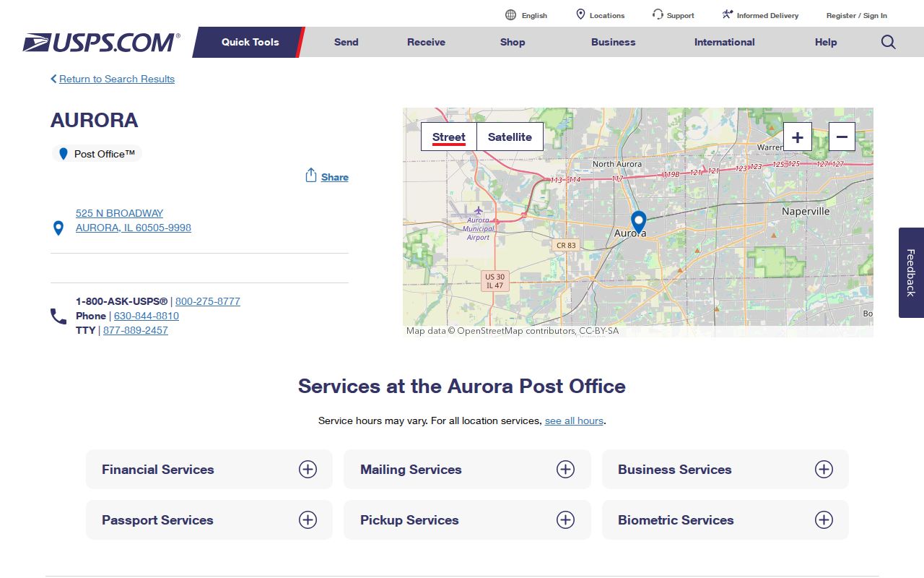The width and height of the screenshot is (924, 578).
Task: Click the Informed Delivery icon
Action: pyautogui.click(x=727, y=14)
